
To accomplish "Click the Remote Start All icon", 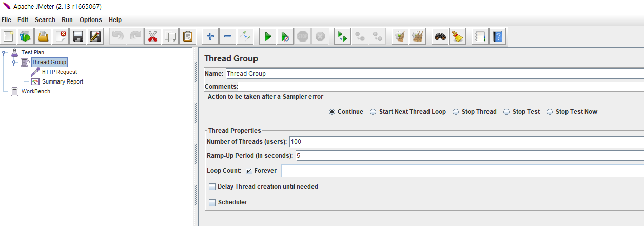I will pos(343,36).
